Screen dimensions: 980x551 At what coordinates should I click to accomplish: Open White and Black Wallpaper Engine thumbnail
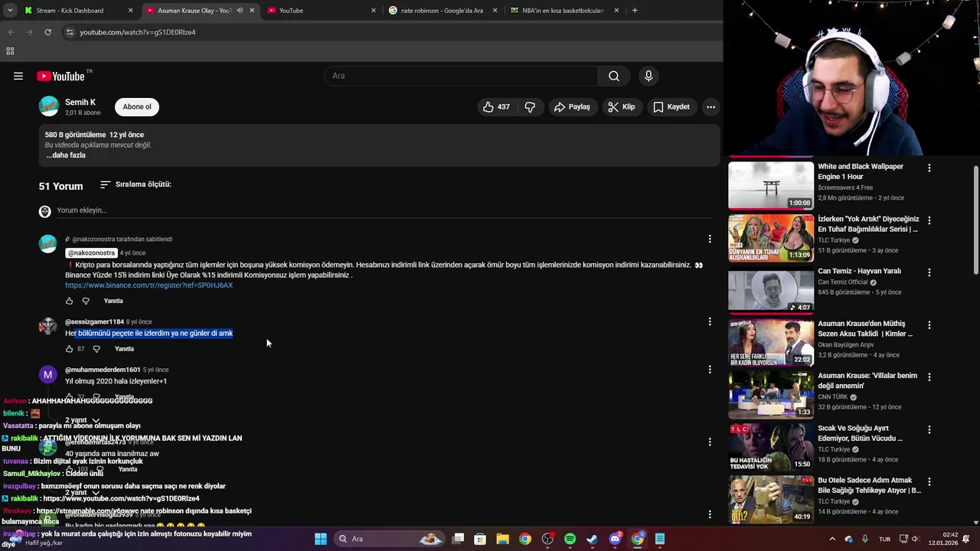click(771, 186)
